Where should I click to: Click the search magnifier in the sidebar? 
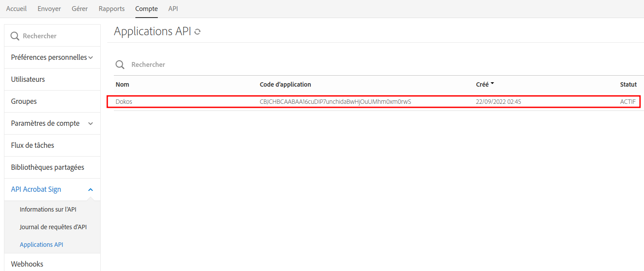(x=14, y=35)
